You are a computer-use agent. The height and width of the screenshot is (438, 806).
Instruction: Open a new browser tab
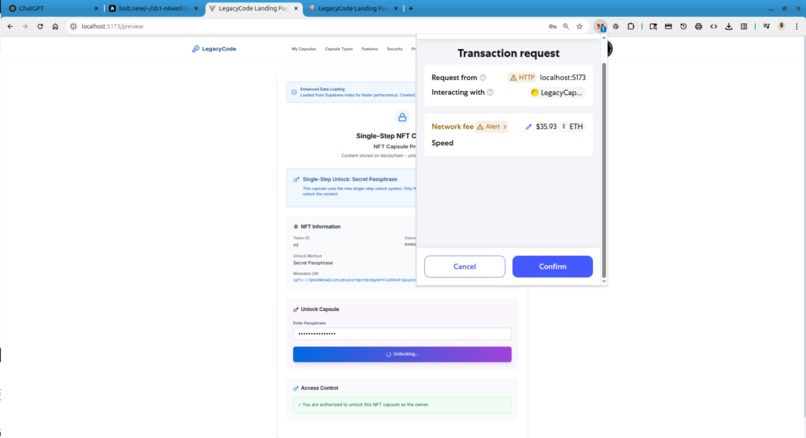point(410,8)
